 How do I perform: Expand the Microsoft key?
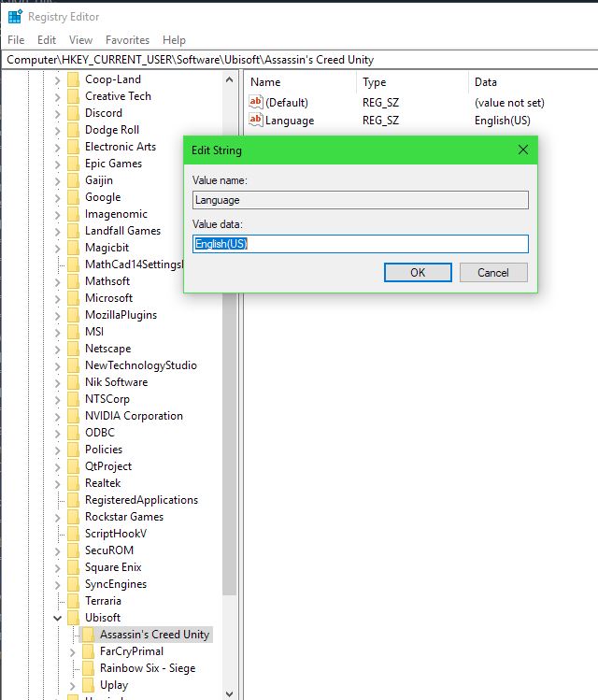click(58, 299)
